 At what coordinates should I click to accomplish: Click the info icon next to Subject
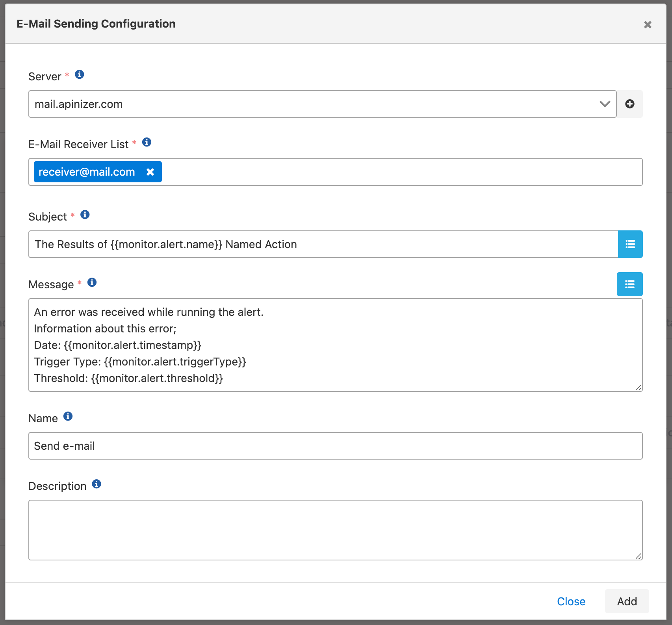pyautogui.click(x=85, y=215)
